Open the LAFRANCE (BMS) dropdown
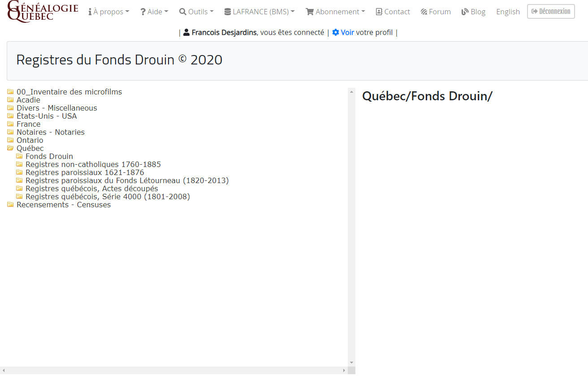The image size is (588, 376). click(x=259, y=12)
